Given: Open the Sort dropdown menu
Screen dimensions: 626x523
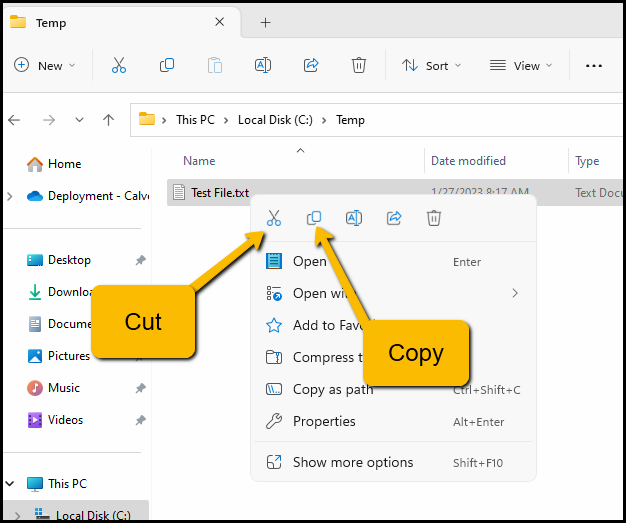Looking at the screenshot, I should pyautogui.click(x=432, y=65).
